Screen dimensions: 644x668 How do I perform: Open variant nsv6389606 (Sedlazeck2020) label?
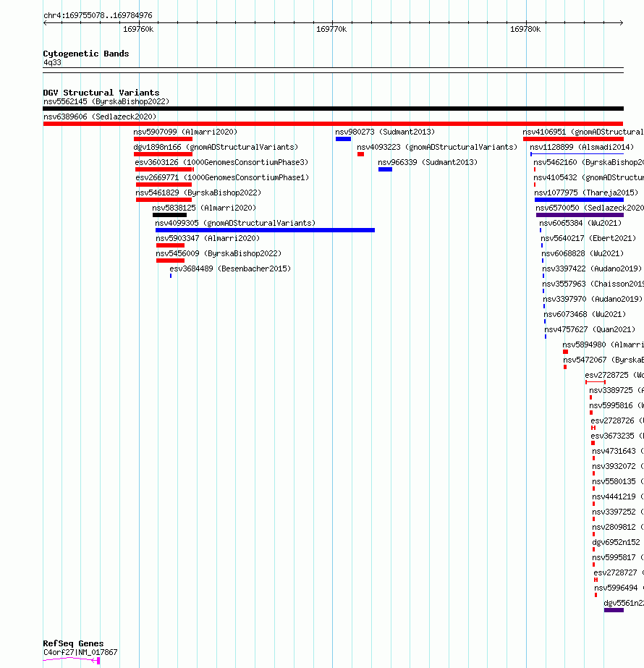pyautogui.click(x=100, y=117)
